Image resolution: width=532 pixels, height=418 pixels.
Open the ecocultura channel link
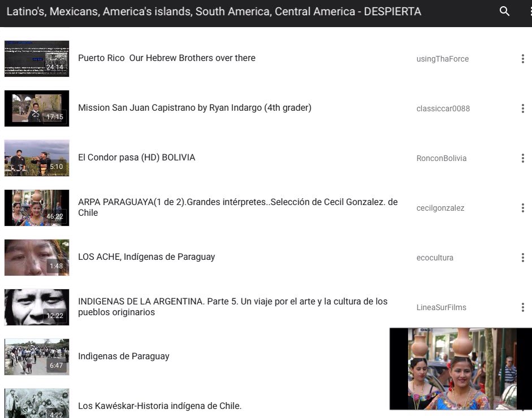(x=435, y=258)
